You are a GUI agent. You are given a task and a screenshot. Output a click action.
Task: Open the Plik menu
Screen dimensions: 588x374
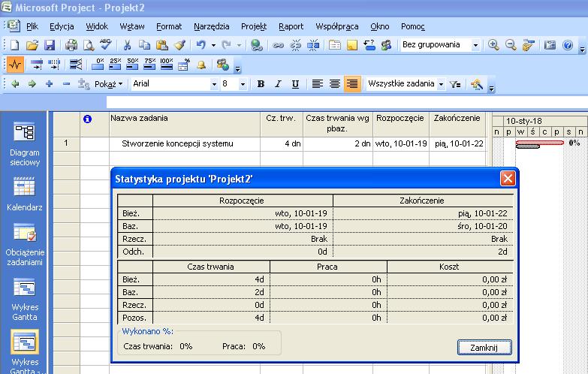(32, 26)
